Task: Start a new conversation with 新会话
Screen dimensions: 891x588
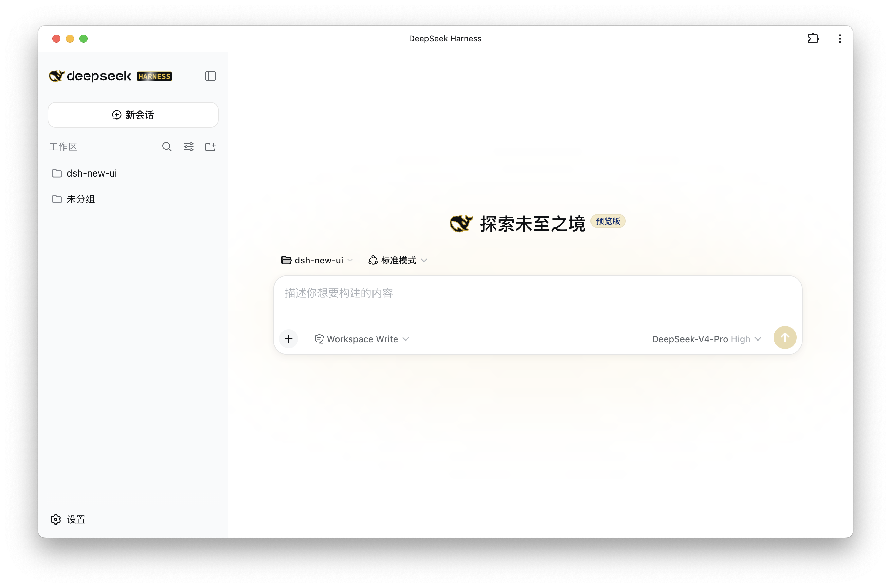Action: tap(133, 115)
